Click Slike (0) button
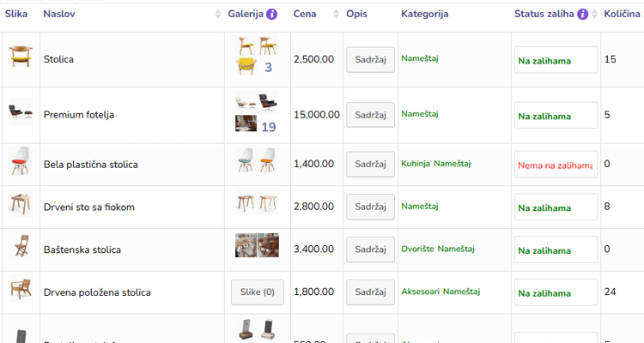This screenshot has height=343, width=644. [257, 292]
